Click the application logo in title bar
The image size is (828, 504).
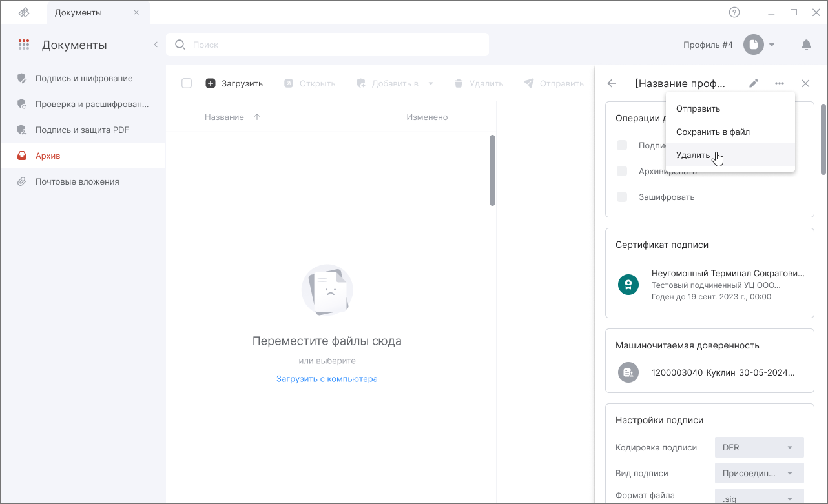(x=24, y=12)
